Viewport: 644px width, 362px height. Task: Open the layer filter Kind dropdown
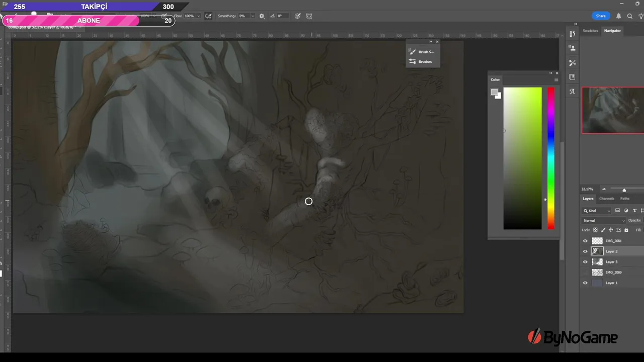[597, 211]
